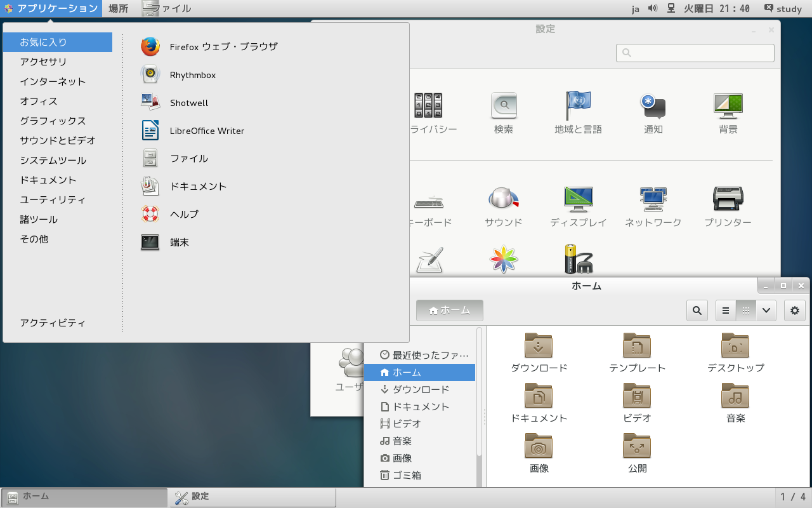Launch 端末 terminal application

tap(165, 242)
